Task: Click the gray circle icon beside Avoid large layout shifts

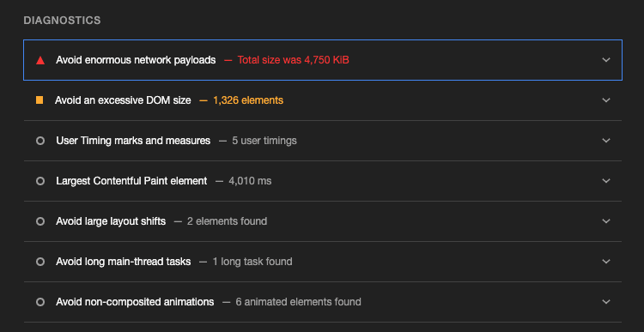Action: [40, 221]
